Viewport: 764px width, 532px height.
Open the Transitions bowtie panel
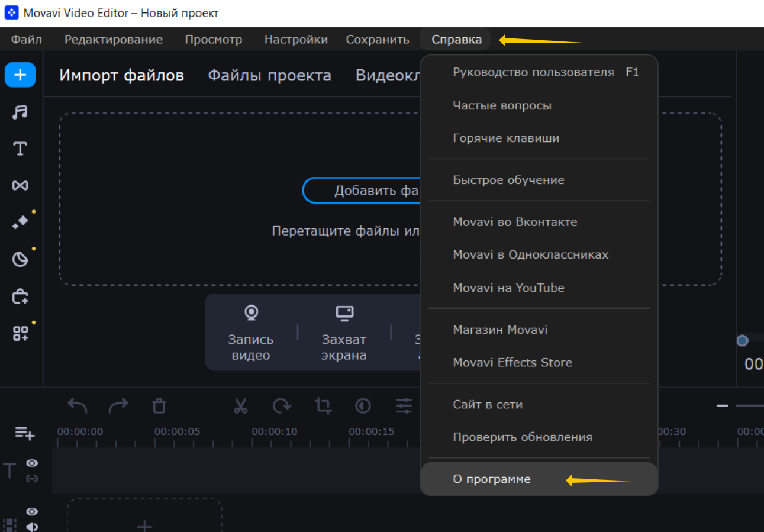point(20,185)
